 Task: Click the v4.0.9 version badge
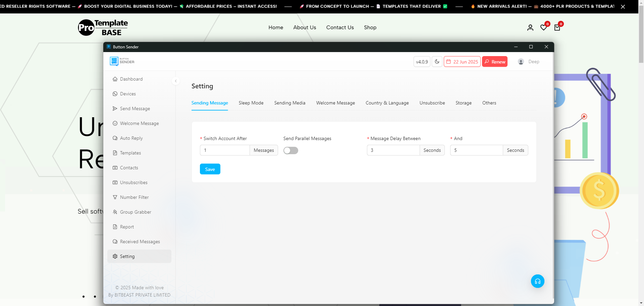pos(422,61)
